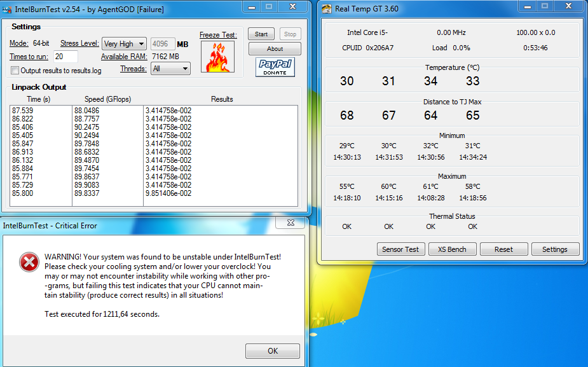This screenshot has height=367, width=588.
Task: Click the Start button in IntelBurnTest
Action: [x=261, y=34]
